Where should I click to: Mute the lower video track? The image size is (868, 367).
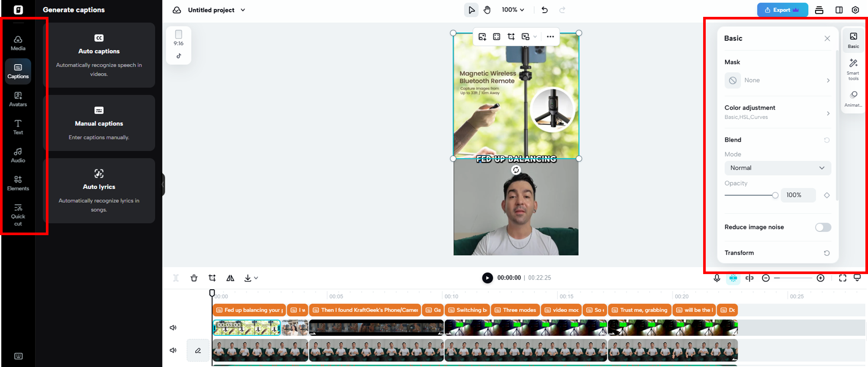click(x=173, y=350)
